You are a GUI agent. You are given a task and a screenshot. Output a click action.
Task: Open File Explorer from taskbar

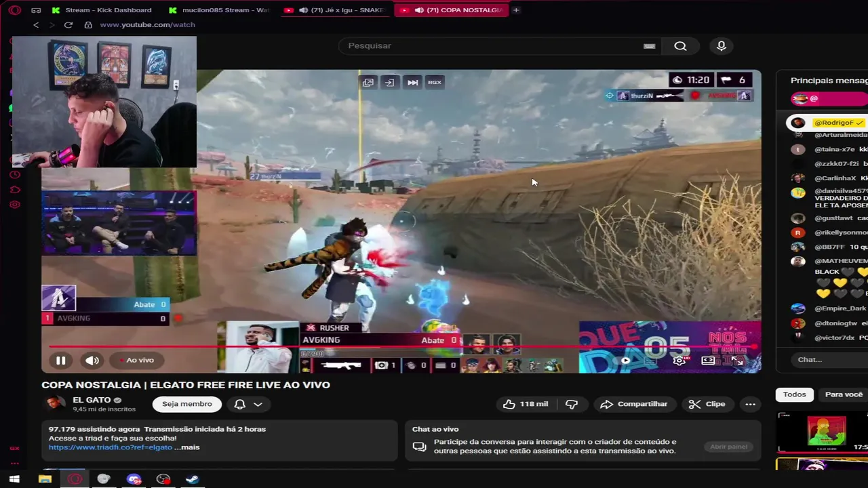[x=45, y=479]
